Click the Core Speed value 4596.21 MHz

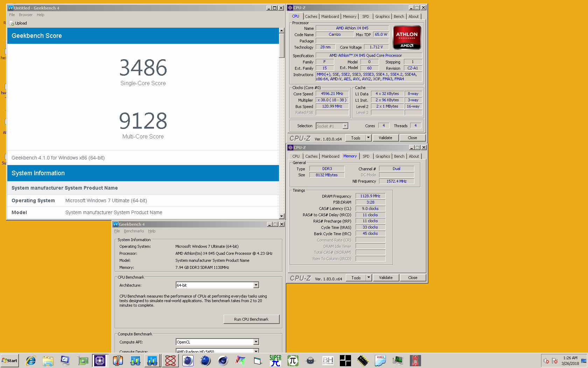(332, 94)
